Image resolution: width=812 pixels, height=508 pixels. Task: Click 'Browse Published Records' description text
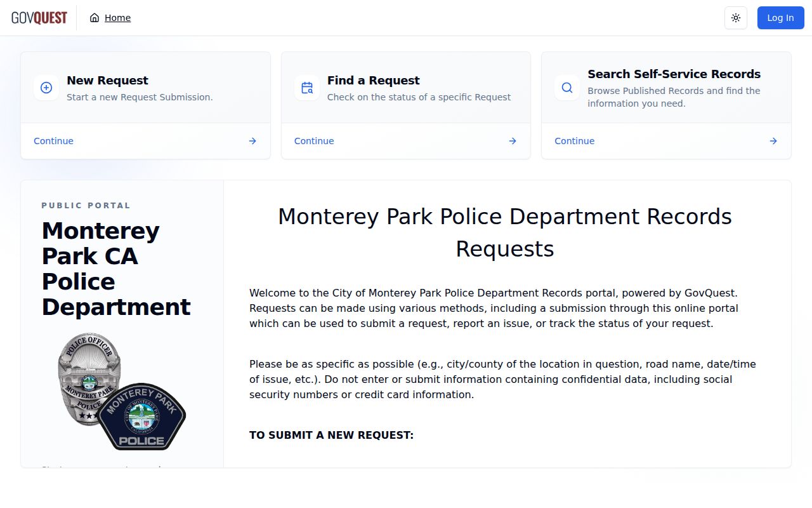tap(674, 97)
